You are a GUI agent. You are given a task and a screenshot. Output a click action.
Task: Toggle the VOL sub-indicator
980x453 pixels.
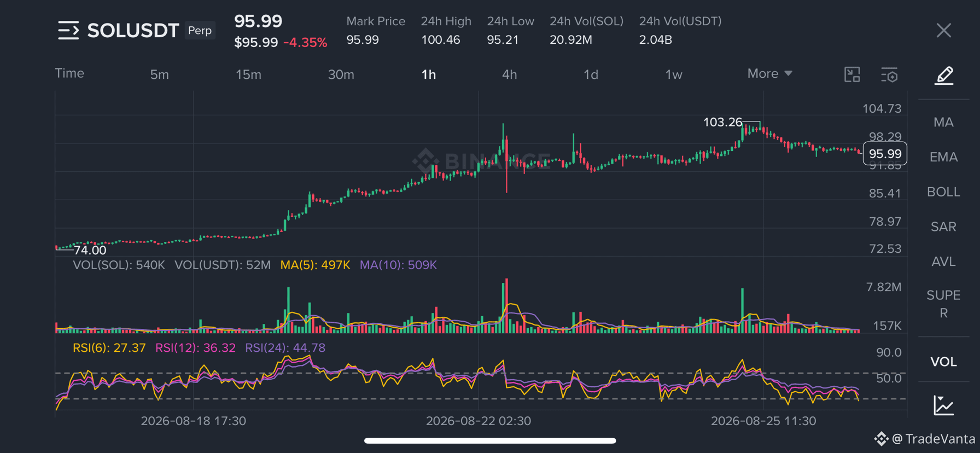pyautogui.click(x=944, y=362)
